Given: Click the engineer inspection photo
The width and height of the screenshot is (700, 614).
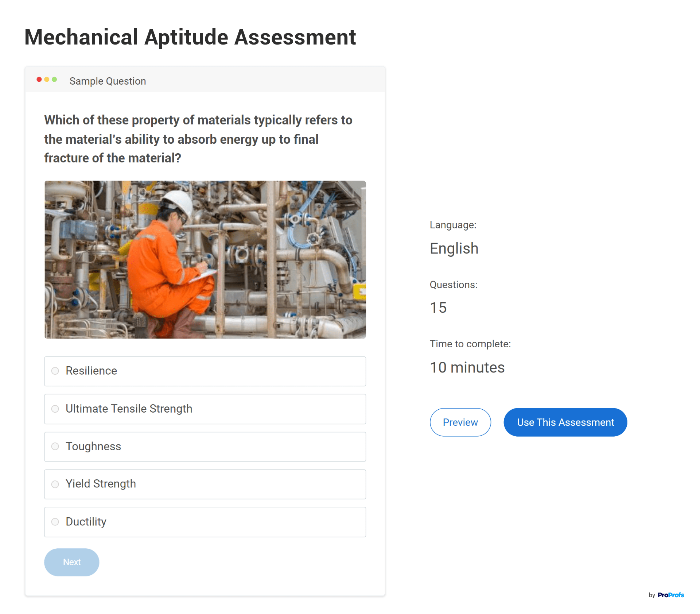Looking at the screenshot, I should pos(205,259).
